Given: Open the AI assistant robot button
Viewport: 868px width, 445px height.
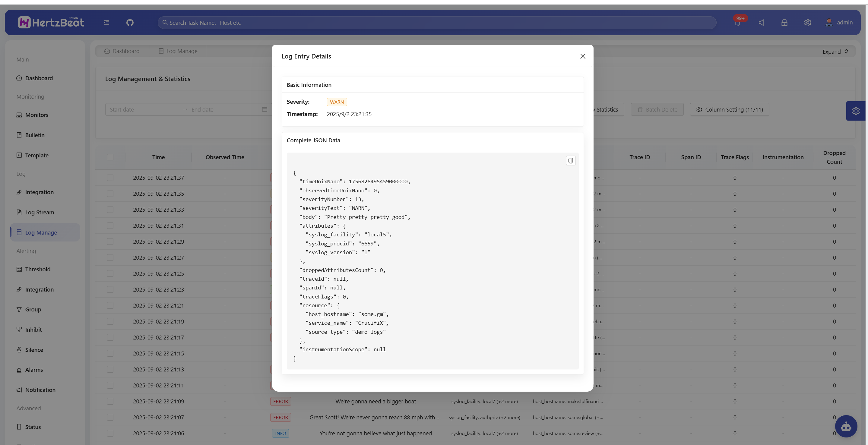Looking at the screenshot, I should click(x=846, y=426).
